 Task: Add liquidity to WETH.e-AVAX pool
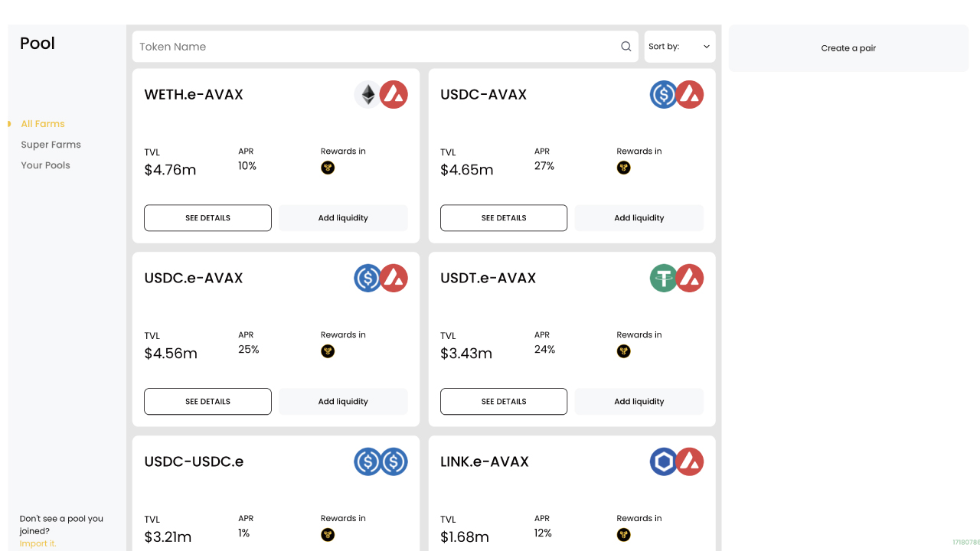(343, 217)
